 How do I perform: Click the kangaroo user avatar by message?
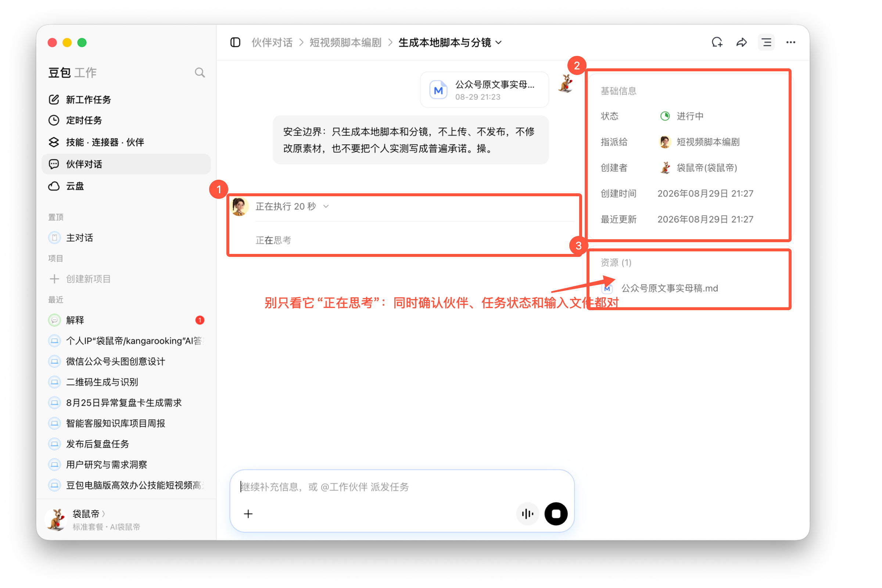point(566,83)
